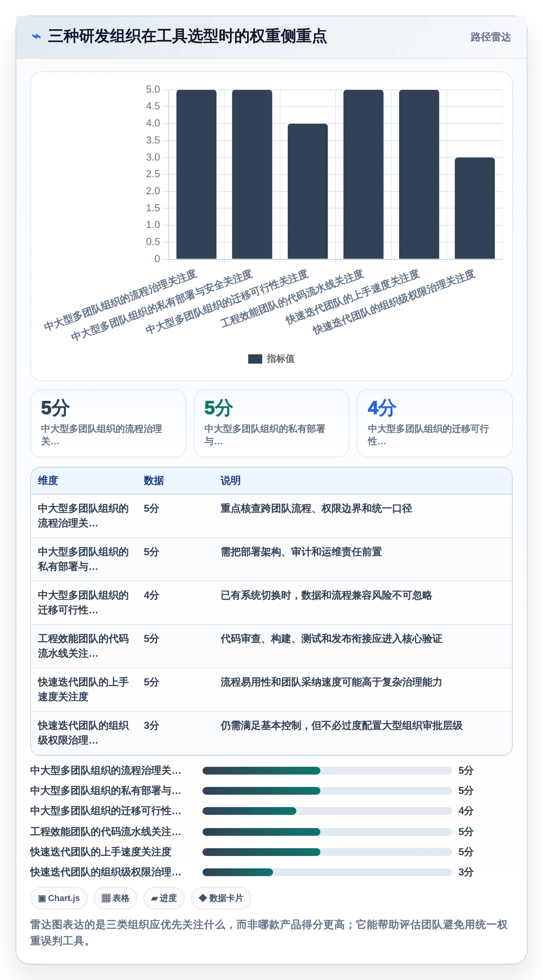Select the 表格 chip
The image size is (543, 980).
pos(116,898)
